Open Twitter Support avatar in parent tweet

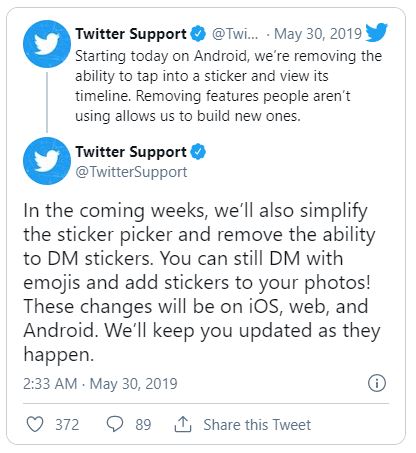coord(47,44)
